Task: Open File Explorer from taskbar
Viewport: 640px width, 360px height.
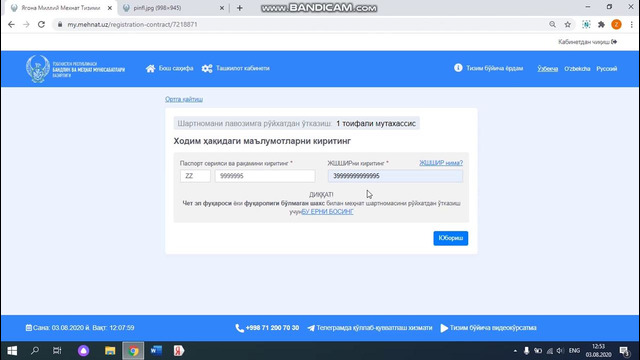Action: point(110,351)
